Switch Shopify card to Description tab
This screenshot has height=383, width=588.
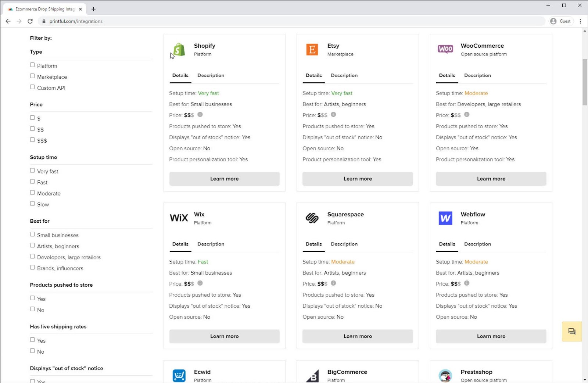coord(211,75)
